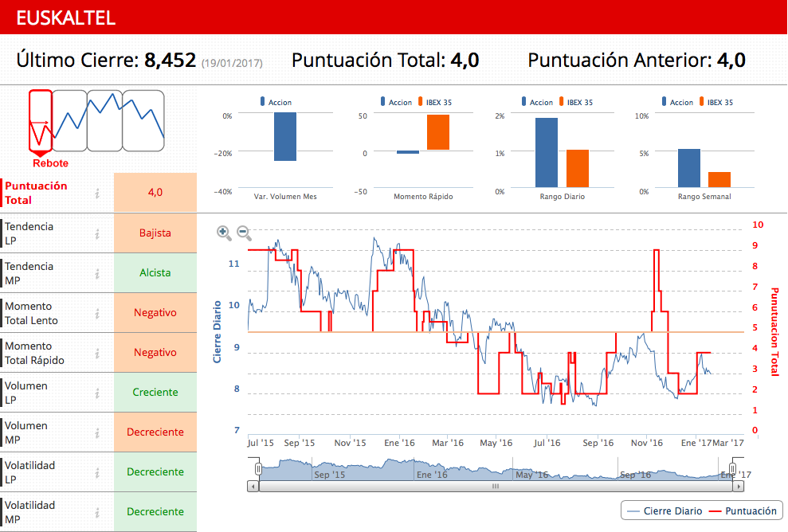Open info icon for Volatilidad LP
Screen dimensions: 788x532
[x=97, y=473]
